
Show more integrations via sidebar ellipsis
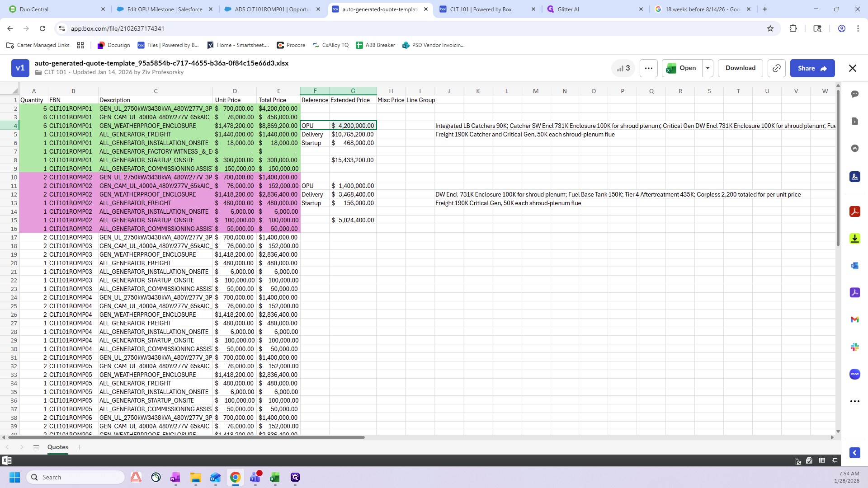854,401
